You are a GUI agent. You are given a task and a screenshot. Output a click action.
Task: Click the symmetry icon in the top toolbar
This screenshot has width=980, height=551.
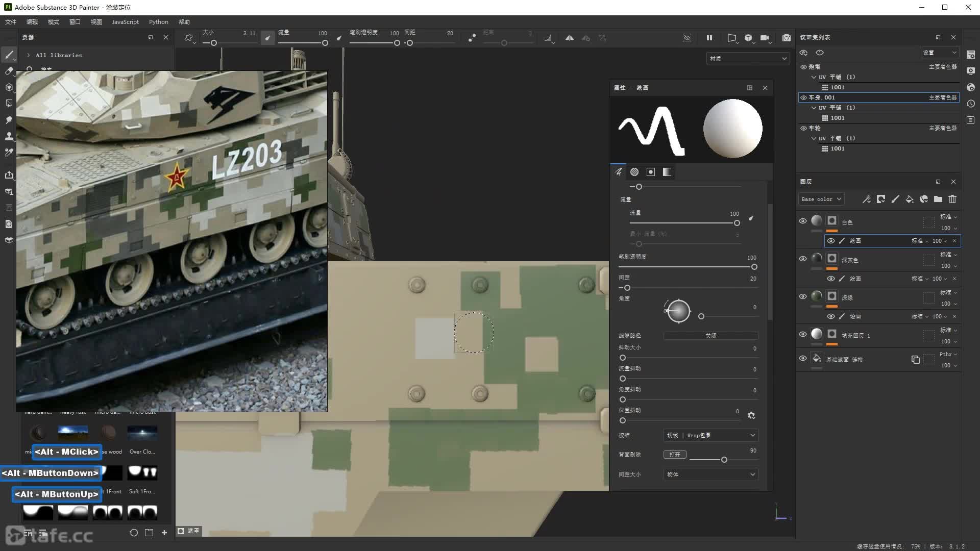tap(569, 38)
